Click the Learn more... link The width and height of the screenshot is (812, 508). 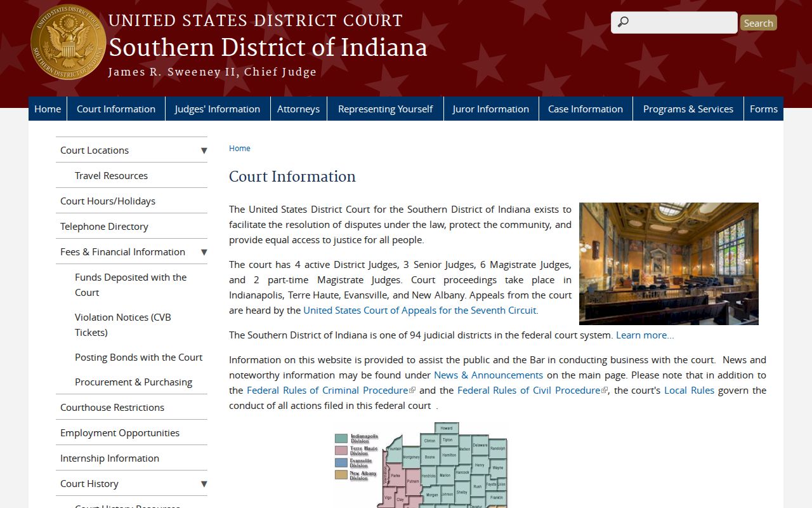(645, 335)
